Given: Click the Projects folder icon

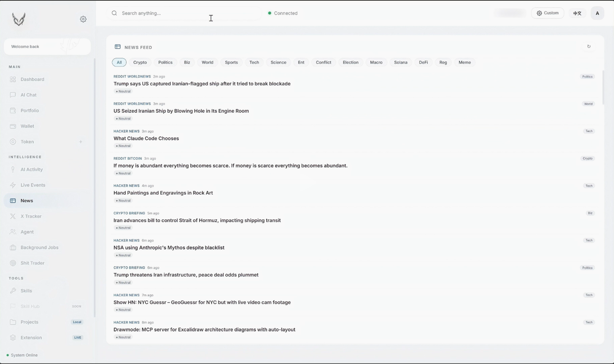Looking at the screenshot, I should click(x=13, y=322).
